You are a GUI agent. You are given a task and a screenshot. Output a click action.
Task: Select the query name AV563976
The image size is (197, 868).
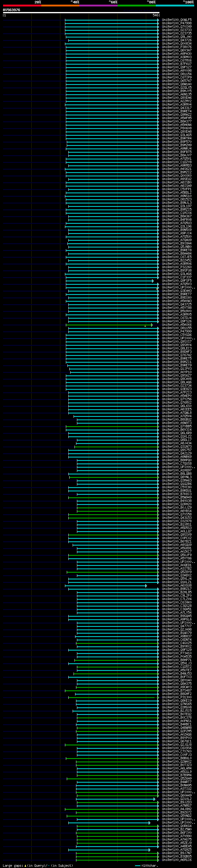(11, 10)
